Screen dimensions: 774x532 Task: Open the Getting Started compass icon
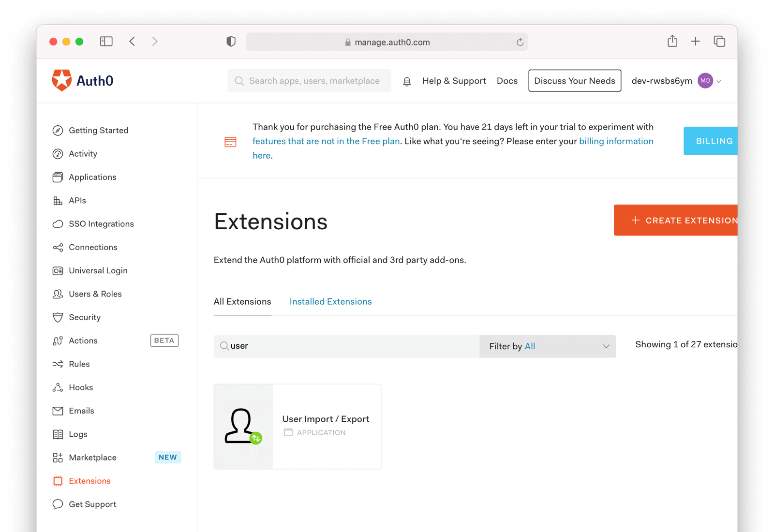pos(58,130)
